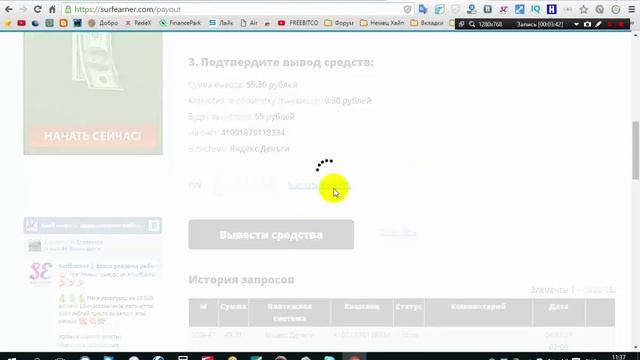Click the page vertical scrollbar thumb

636,150
